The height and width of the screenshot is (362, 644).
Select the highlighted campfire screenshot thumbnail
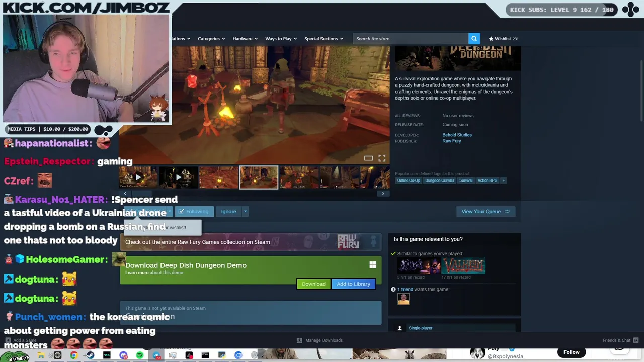tap(259, 177)
